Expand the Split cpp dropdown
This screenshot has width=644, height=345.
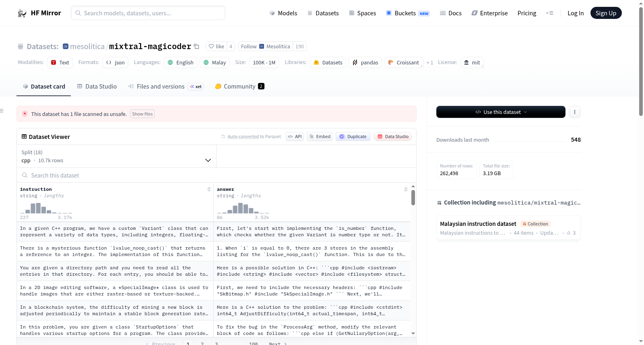coord(116,156)
